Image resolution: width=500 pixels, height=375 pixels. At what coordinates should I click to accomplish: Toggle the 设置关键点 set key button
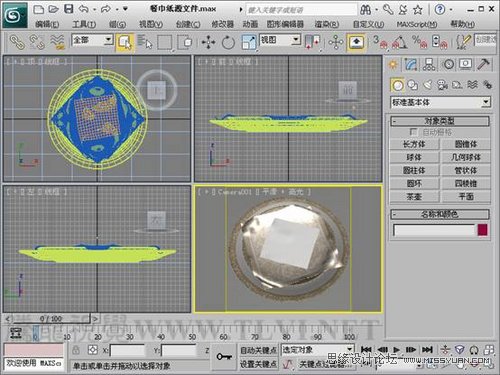pos(258,364)
